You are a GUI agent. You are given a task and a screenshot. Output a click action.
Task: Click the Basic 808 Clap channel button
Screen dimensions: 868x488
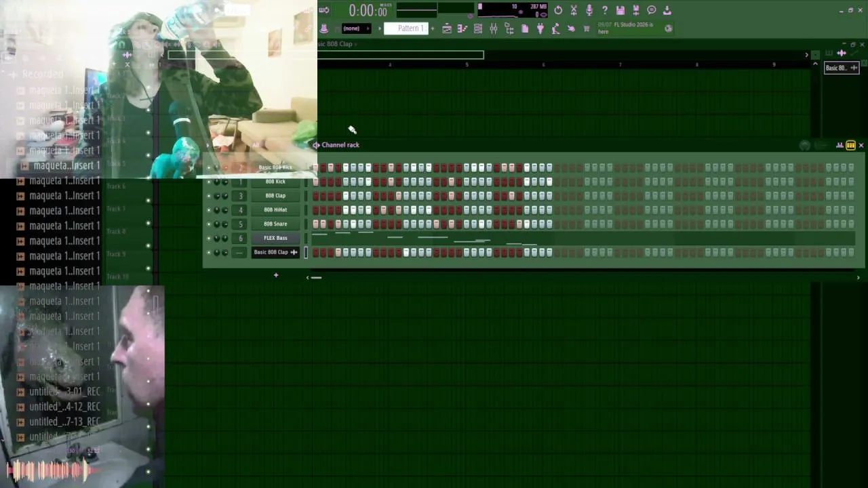coord(275,253)
